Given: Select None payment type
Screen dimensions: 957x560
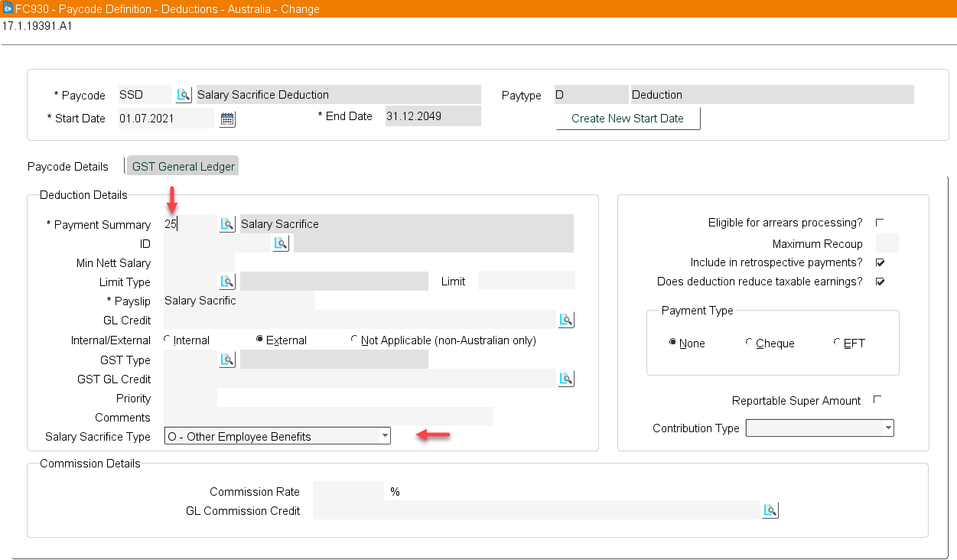Looking at the screenshot, I should coord(673,343).
